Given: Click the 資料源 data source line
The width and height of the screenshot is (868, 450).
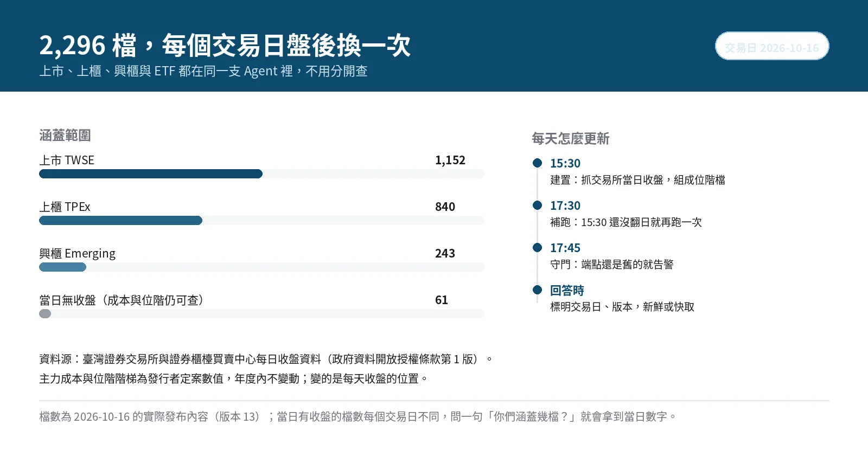Looking at the screenshot, I should point(266,359).
